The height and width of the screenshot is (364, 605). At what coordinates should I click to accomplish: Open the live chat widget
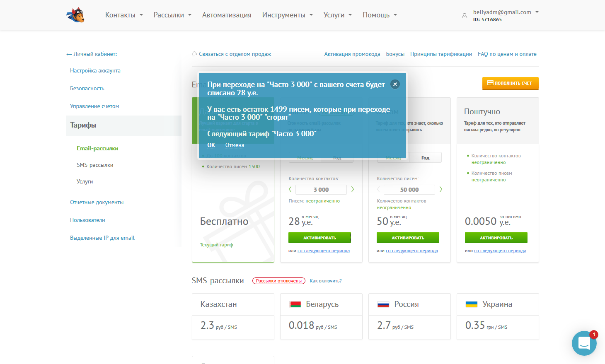[x=584, y=343]
